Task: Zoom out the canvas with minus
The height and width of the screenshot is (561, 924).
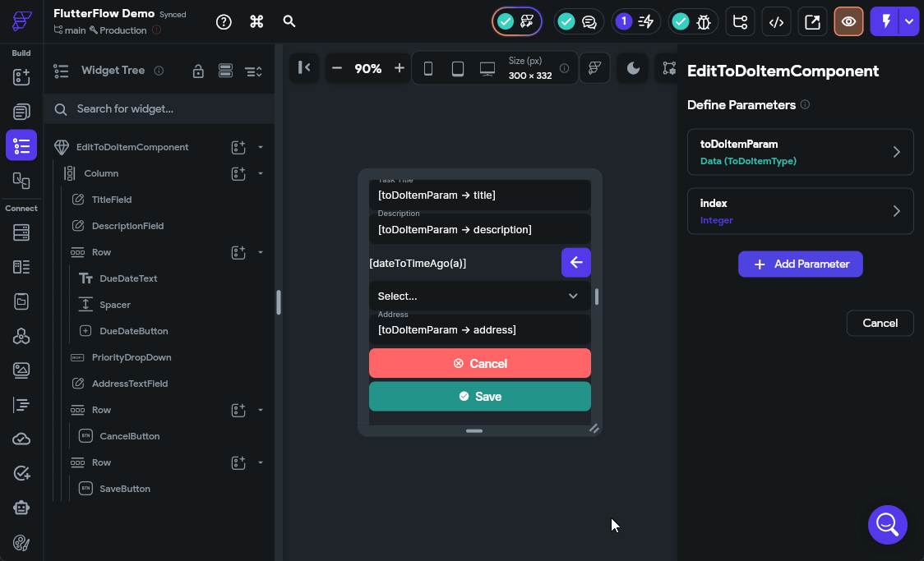Action: coord(336,69)
